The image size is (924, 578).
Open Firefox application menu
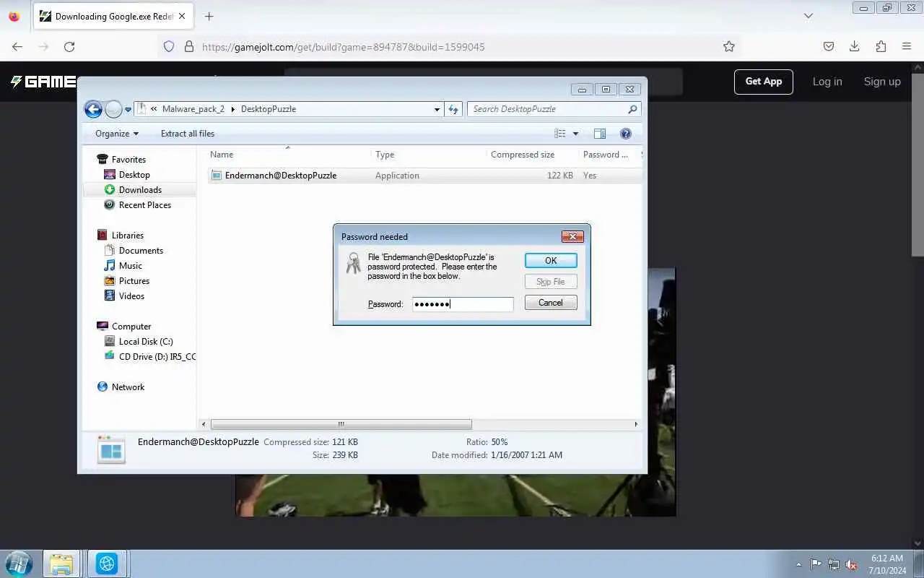click(x=907, y=46)
